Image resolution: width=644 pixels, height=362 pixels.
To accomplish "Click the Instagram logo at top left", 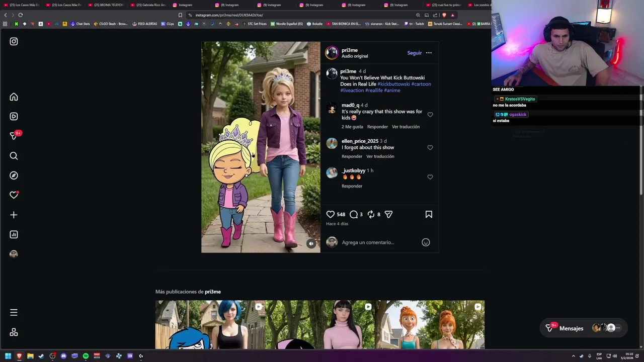I will pyautogui.click(x=14, y=42).
